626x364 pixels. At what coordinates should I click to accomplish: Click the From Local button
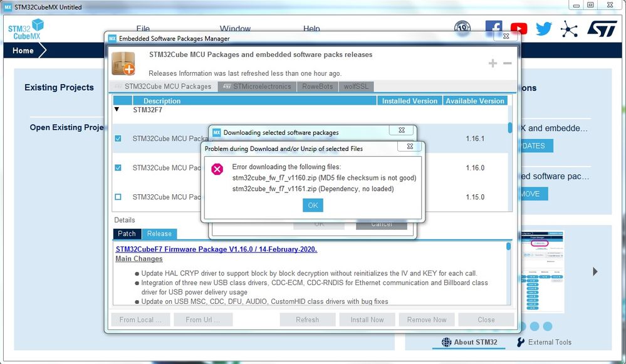click(x=140, y=320)
